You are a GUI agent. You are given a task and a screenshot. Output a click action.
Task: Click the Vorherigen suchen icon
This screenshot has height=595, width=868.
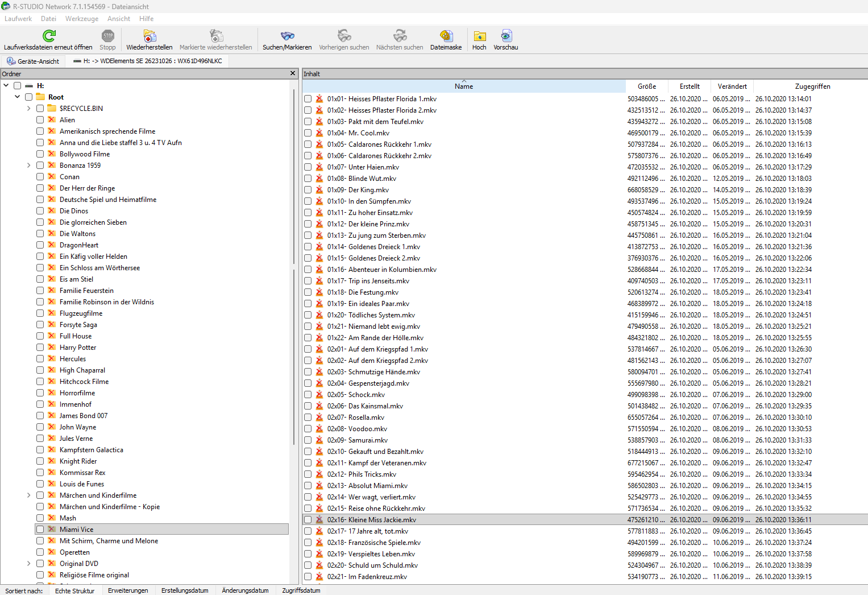pos(344,36)
